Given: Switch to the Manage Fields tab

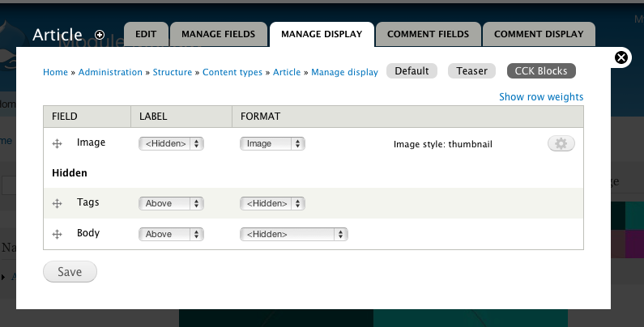Looking at the screenshot, I should (x=218, y=34).
